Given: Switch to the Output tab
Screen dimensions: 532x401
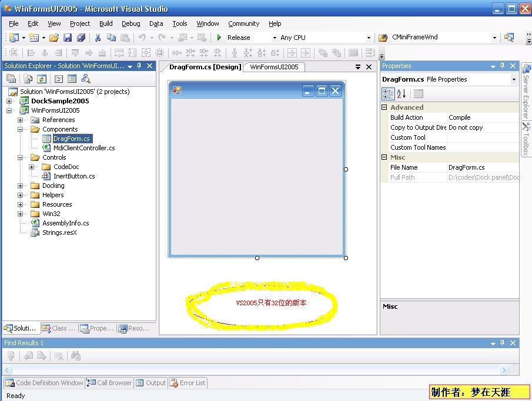Looking at the screenshot, I should pyautogui.click(x=151, y=383).
